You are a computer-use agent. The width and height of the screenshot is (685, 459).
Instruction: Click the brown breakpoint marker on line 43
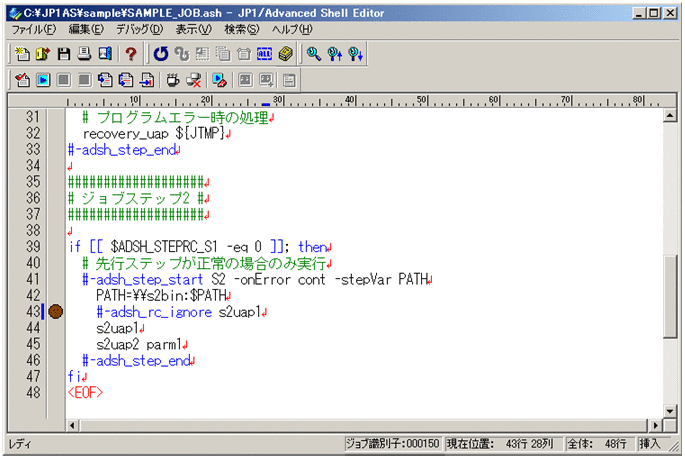[55, 311]
